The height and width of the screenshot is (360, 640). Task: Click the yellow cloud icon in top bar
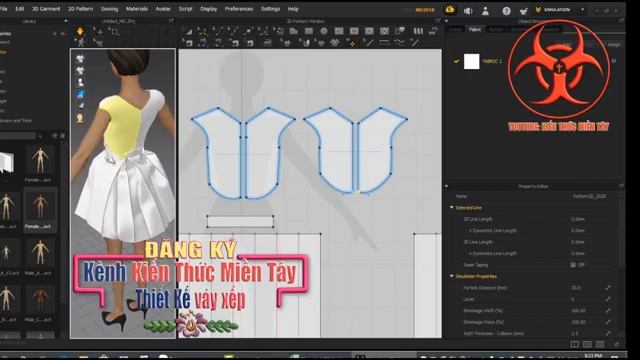click(x=450, y=9)
